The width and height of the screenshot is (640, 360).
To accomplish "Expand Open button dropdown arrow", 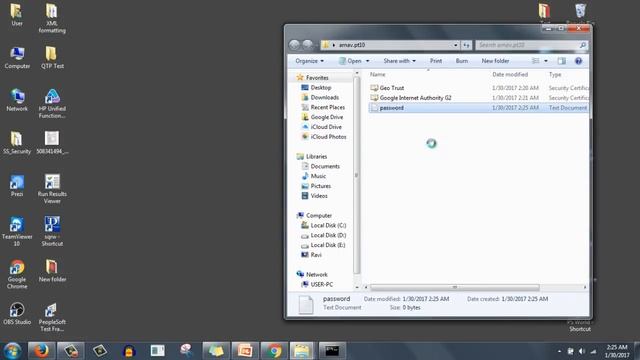I will (x=367, y=61).
